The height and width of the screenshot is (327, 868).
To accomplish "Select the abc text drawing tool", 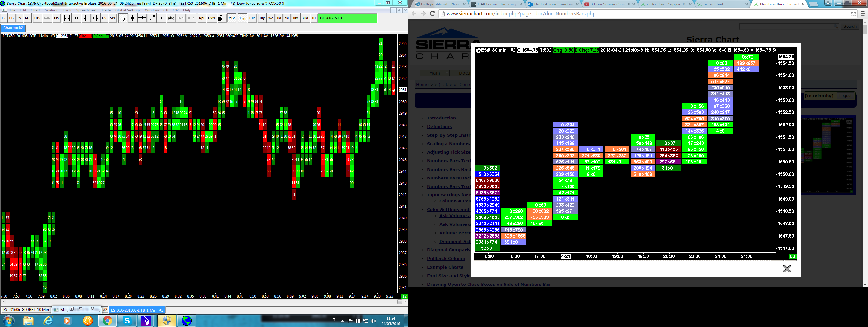I will point(171,18).
